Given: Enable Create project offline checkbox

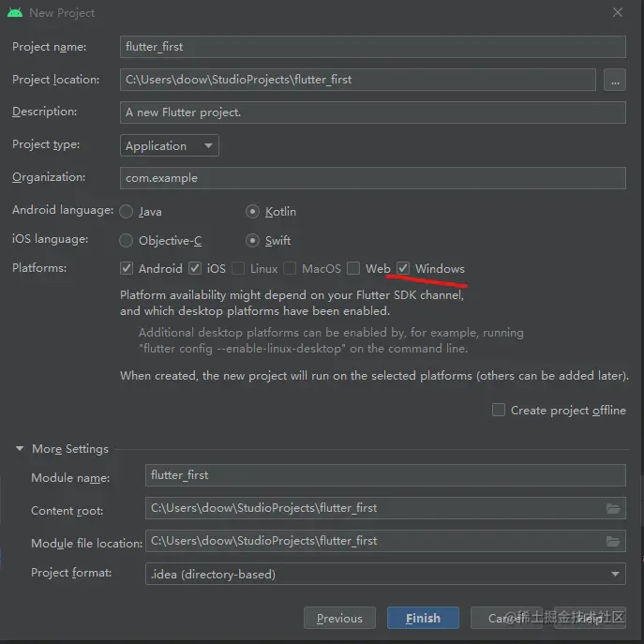Looking at the screenshot, I should click(x=498, y=410).
